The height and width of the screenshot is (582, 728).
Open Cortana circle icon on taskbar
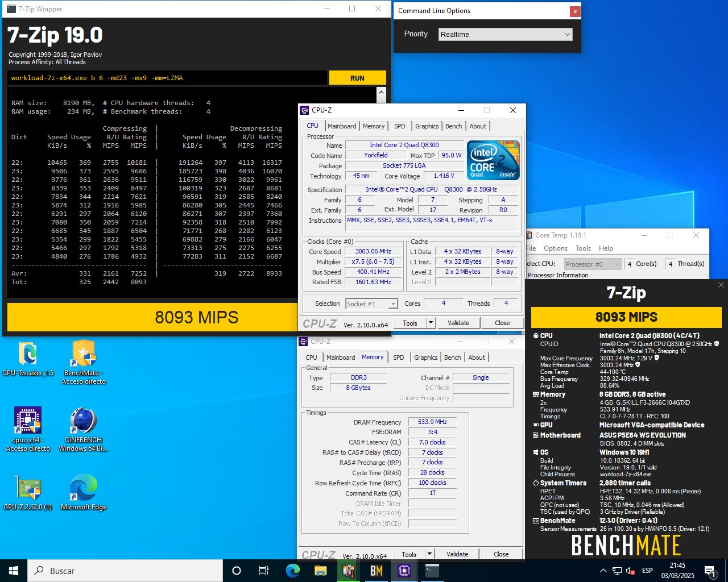point(237,571)
